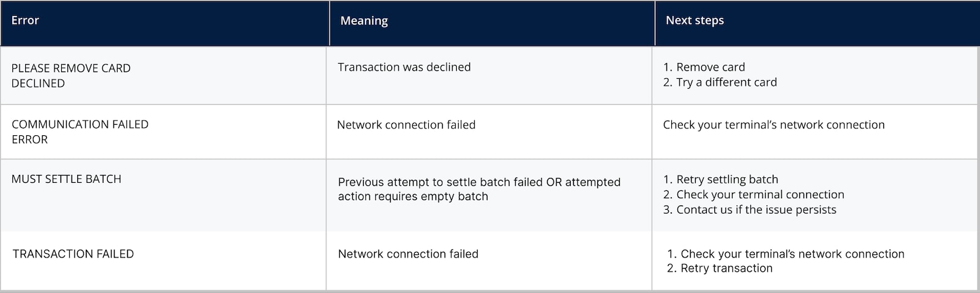Click 'Network connection failed' in last row
Screen dimensions: 980x293
(x=408, y=254)
